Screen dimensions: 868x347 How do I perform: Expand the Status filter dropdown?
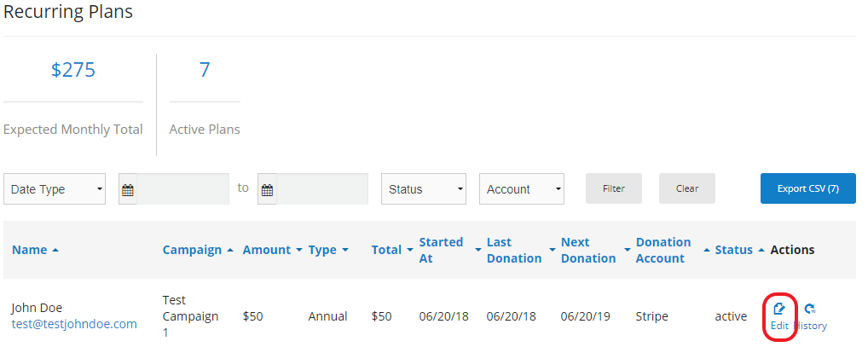point(424,189)
